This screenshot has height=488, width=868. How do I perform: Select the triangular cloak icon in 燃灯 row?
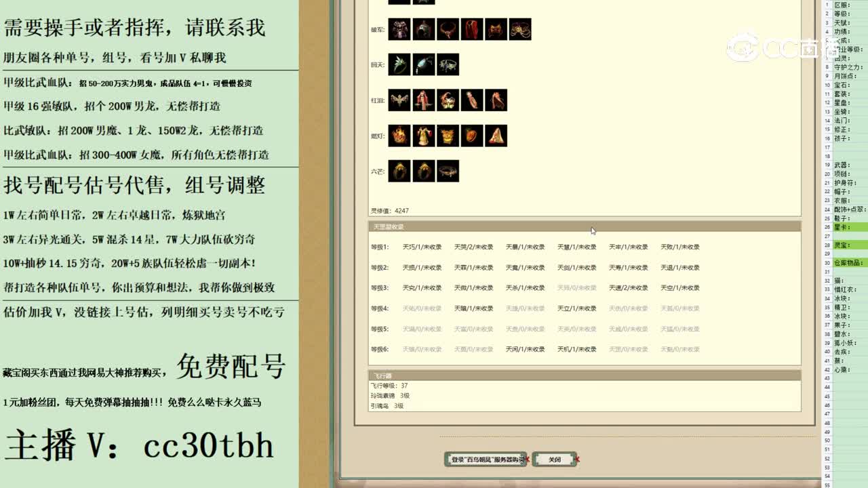point(496,136)
